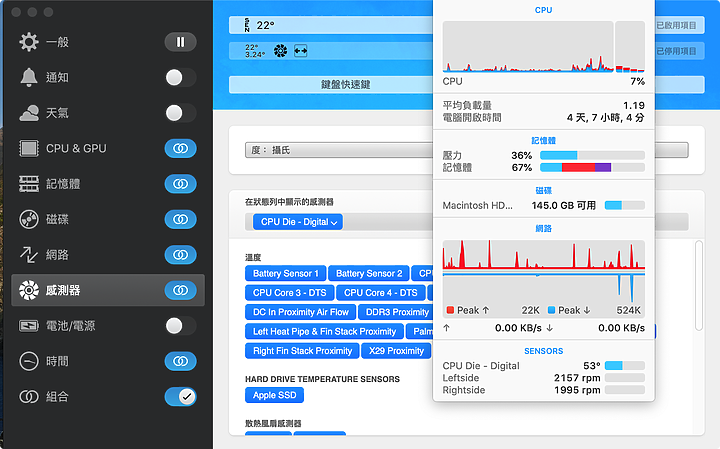Click the Battery Sensor 1 tag

pyautogui.click(x=286, y=274)
